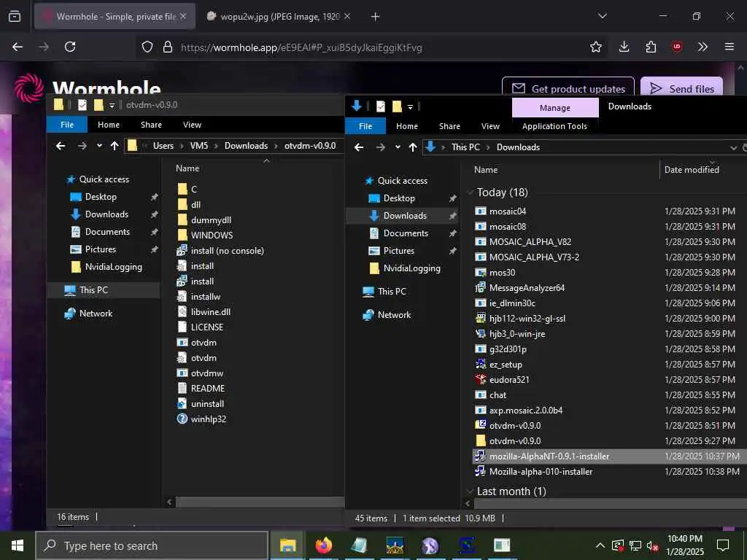Switch to the wopu2w.jpg tab
The image size is (747, 560).
[279, 17]
